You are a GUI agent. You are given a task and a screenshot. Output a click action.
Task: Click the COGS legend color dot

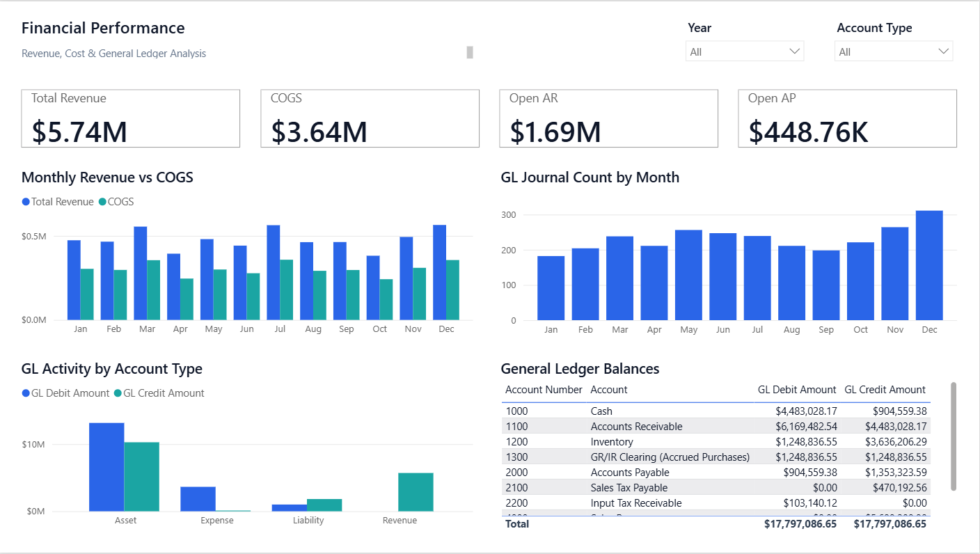point(102,202)
